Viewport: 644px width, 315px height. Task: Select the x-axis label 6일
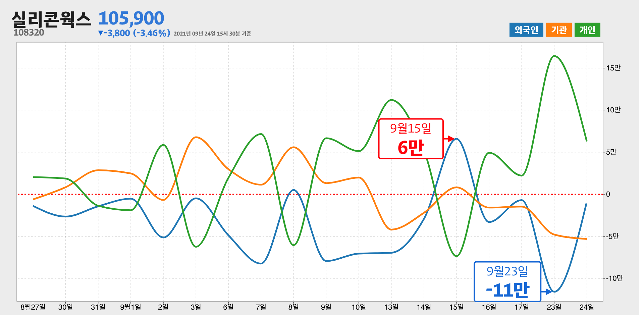[228, 307]
